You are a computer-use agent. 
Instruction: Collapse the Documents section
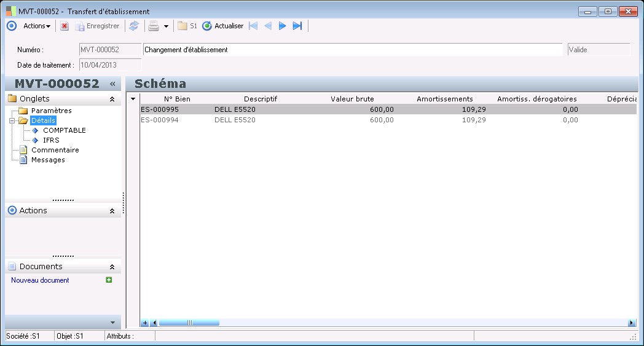click(112, 267)
